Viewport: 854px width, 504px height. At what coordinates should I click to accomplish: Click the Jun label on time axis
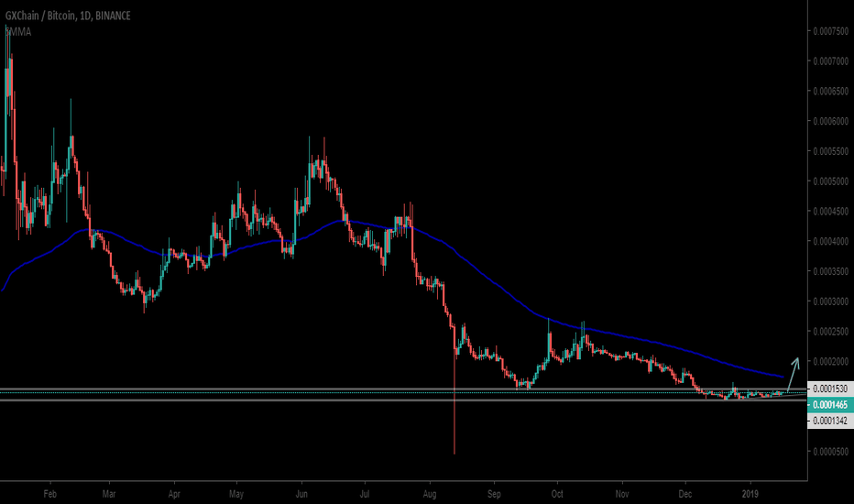click(x=301, y=494)
